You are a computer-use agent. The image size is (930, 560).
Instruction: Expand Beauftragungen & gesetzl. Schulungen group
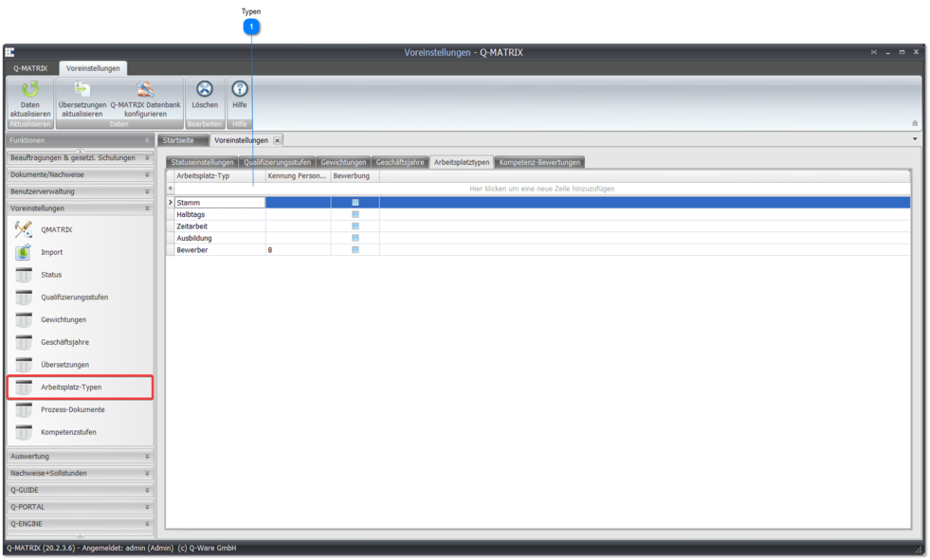(147, 158)
